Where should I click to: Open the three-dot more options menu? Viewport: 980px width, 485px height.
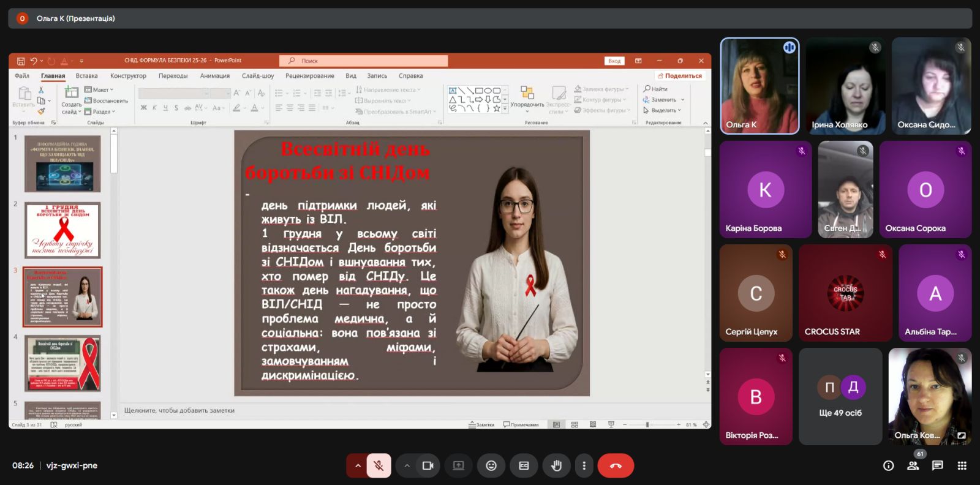584,466
